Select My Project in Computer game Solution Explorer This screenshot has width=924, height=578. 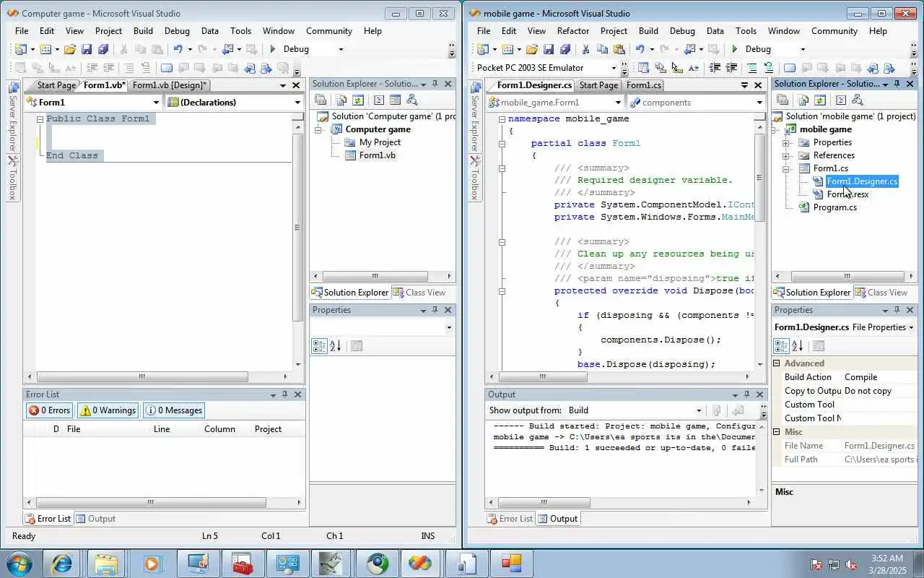point(380,142)
